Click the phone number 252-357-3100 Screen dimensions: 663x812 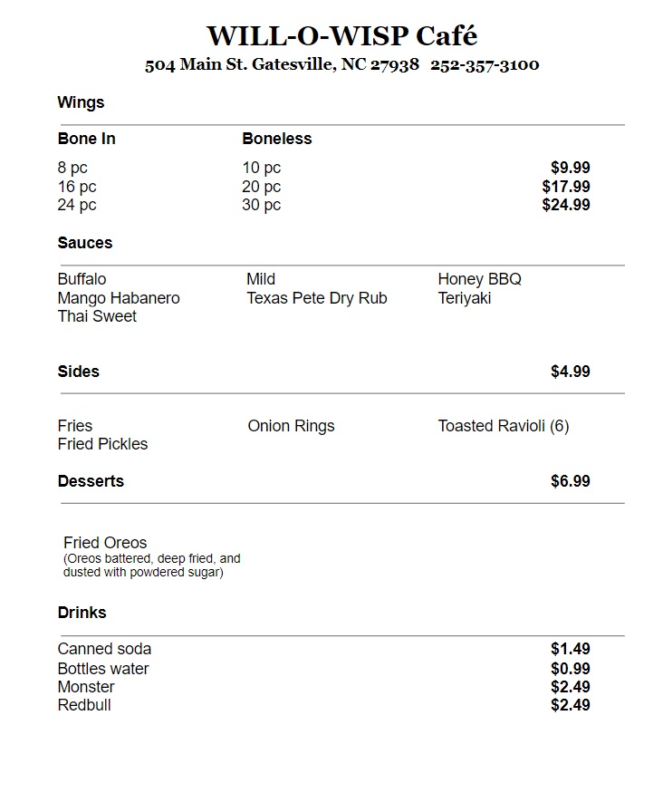point(485,65)
